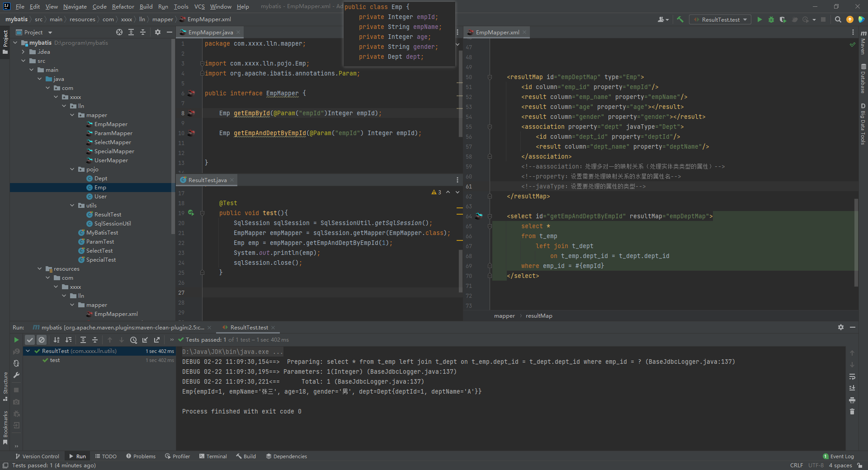This screenshot has width=868, height=470.
Task: Switch to the EmpMapper.xml editor tab
Action: (x=497, y=33)
